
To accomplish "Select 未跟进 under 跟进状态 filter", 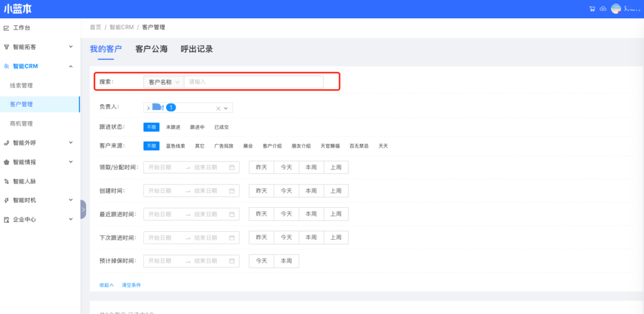I will click(173, 127).
